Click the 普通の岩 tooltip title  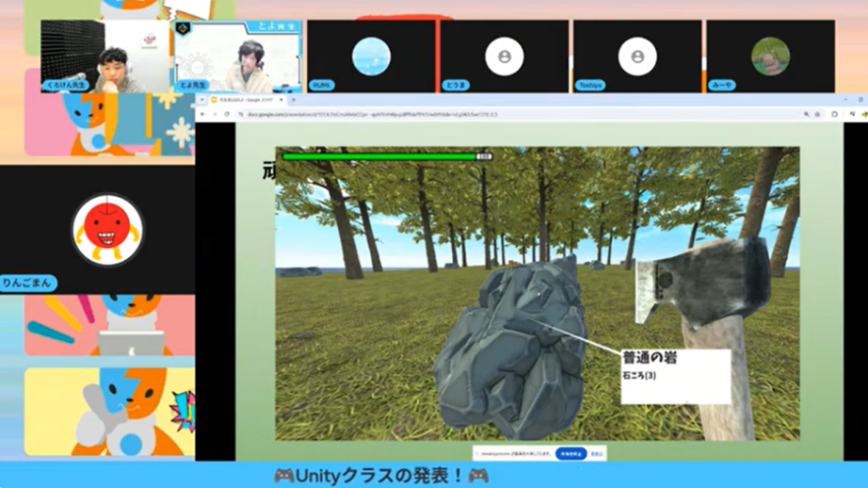(x=650, y=357)
